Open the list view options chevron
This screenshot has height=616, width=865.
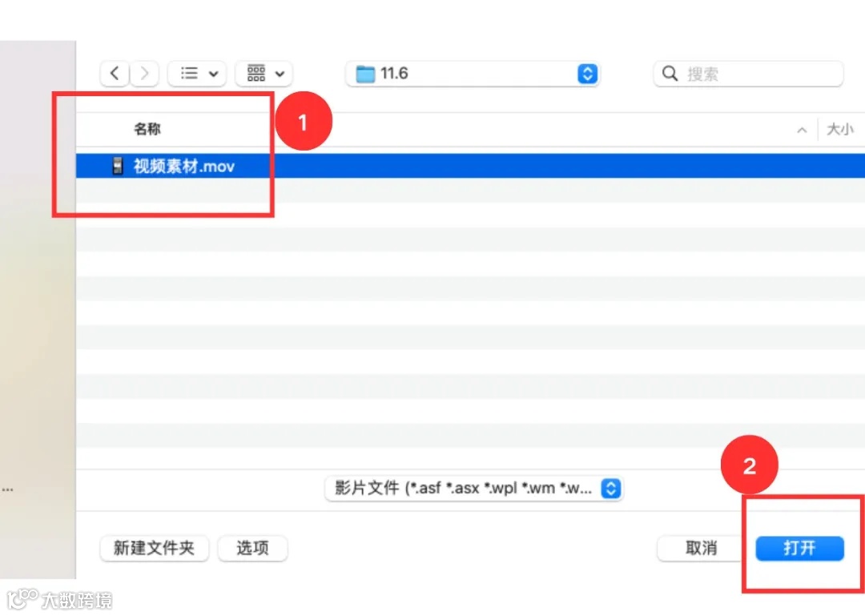pos(212,73)
